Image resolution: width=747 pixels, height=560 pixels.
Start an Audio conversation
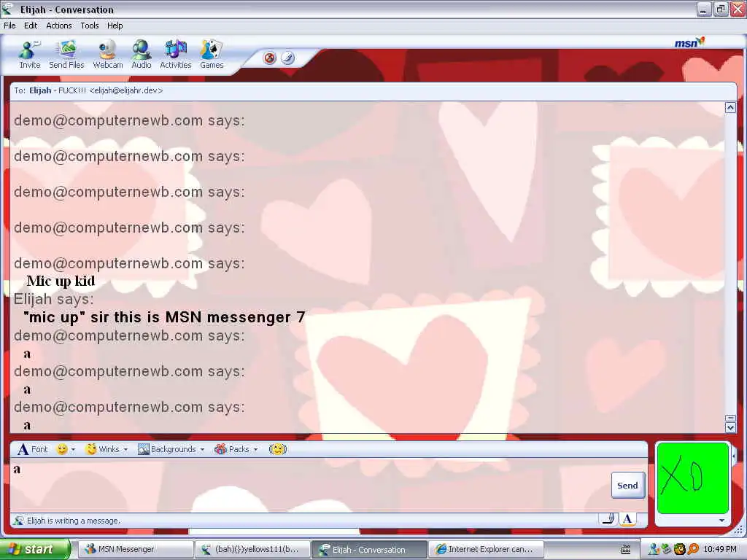[x=142, y=55]
